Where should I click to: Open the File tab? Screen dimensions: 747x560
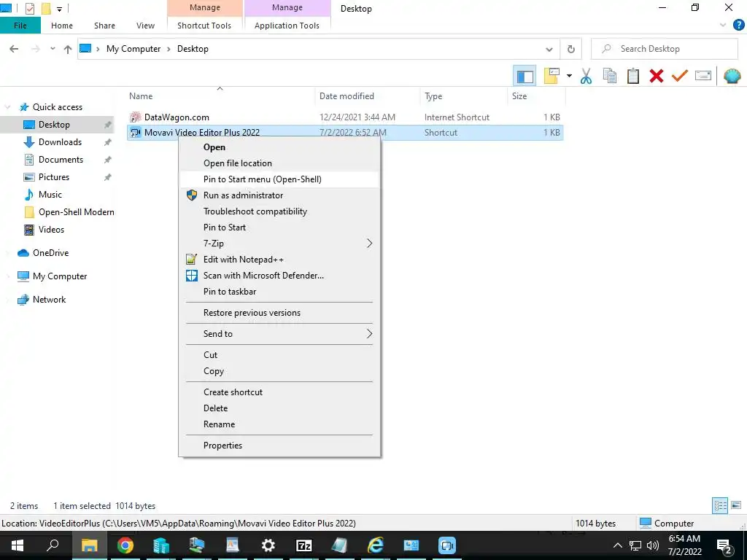point(20,26)
